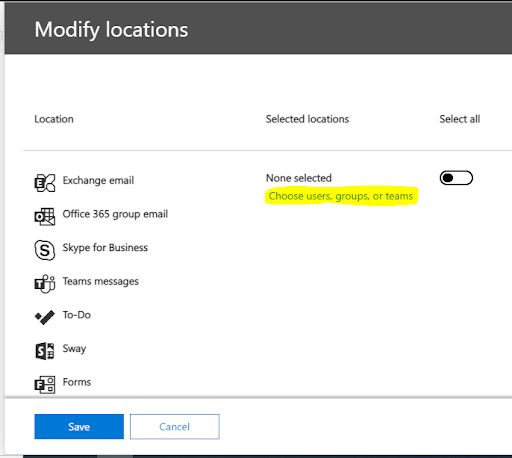Save the modified locations
512x458 pixels.
79,426
